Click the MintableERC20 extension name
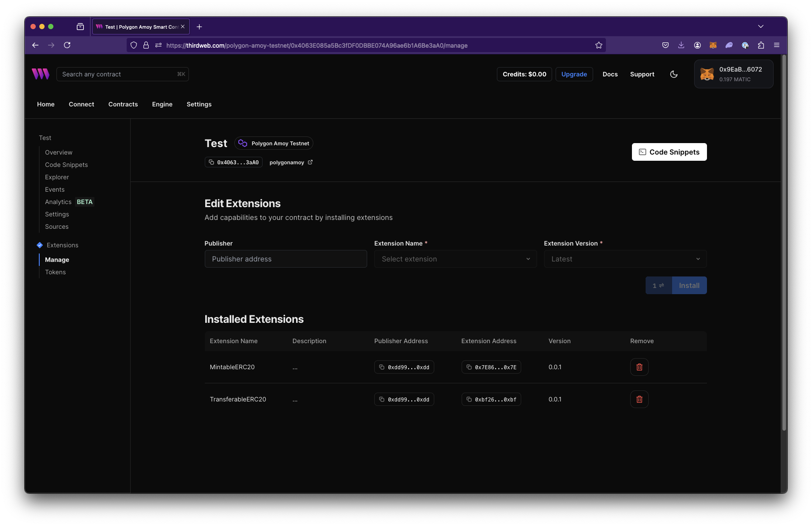Viewport: 812px width, 526px height. 232,367
